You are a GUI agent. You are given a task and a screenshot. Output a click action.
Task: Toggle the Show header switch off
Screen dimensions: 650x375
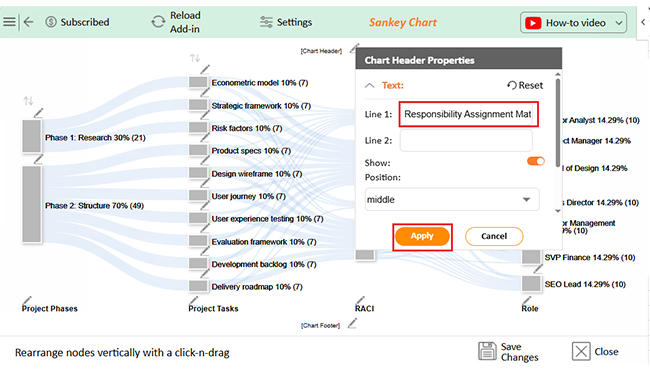tap(536, 161)
